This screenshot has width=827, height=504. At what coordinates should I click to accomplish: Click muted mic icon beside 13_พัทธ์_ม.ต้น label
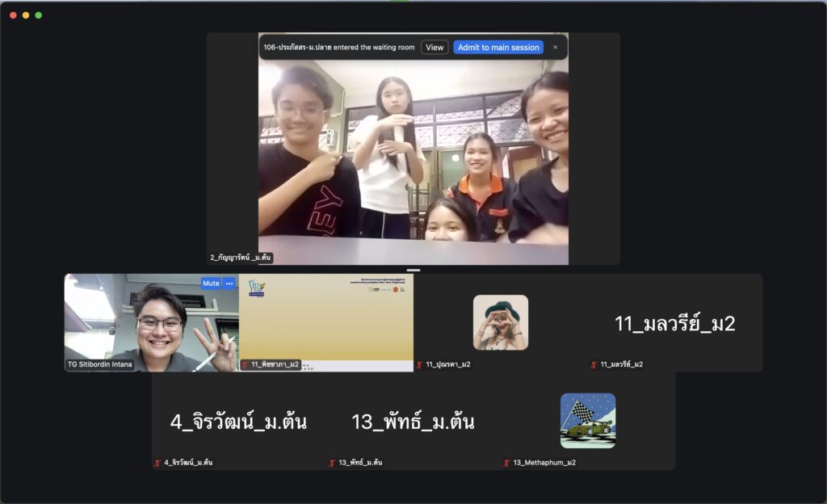pyautogui.click(x=332, y=463)
